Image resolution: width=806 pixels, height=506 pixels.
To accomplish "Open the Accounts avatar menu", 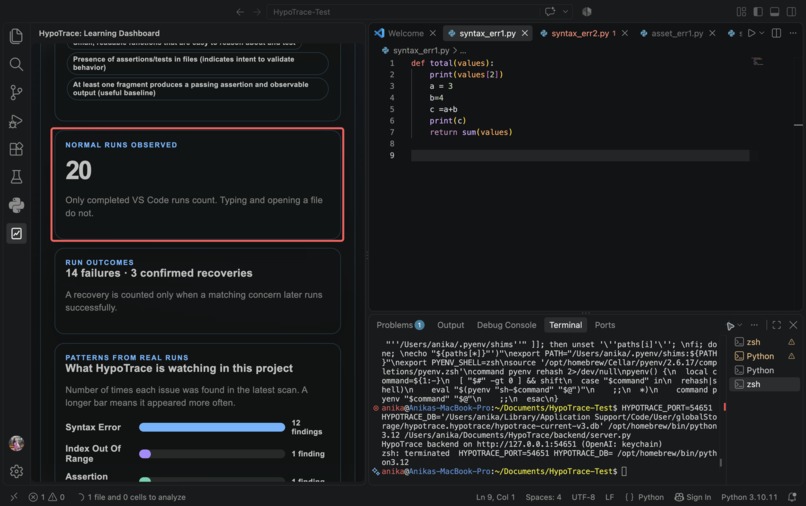I will point(16,443).
